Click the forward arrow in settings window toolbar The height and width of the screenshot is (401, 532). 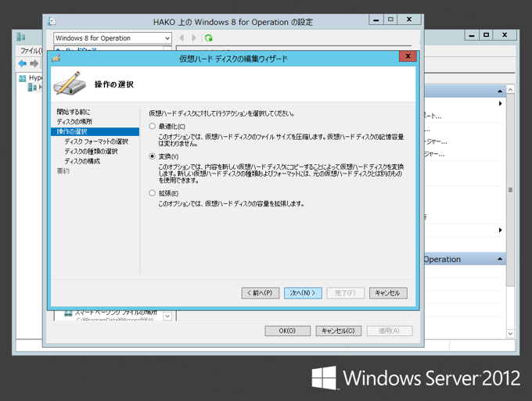pyautogui.click(x=194, y=38)
